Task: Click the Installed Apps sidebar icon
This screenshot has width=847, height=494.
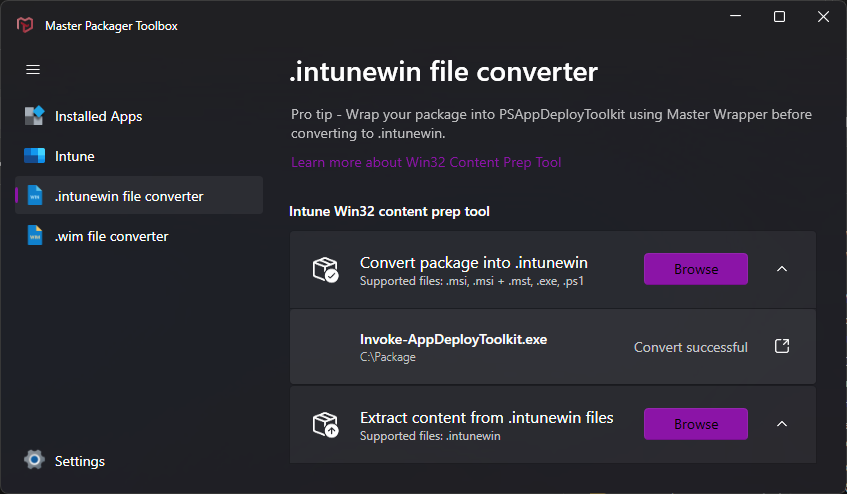Action: click(35, 116)
